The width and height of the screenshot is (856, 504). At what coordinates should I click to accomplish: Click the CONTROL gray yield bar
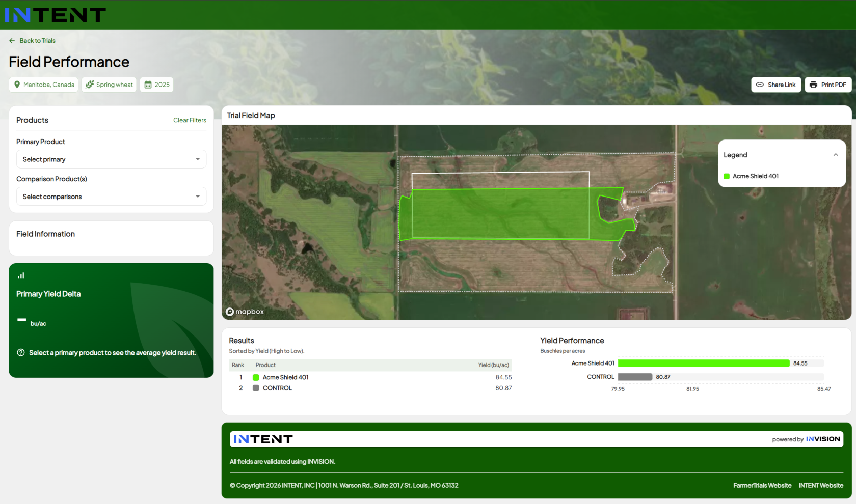pos(635,377)
